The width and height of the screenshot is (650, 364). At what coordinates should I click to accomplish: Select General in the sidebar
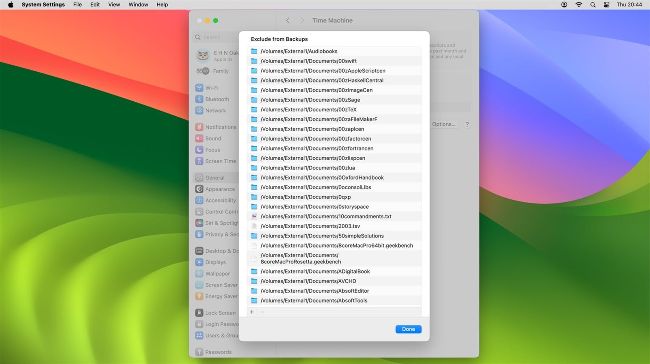216,178
